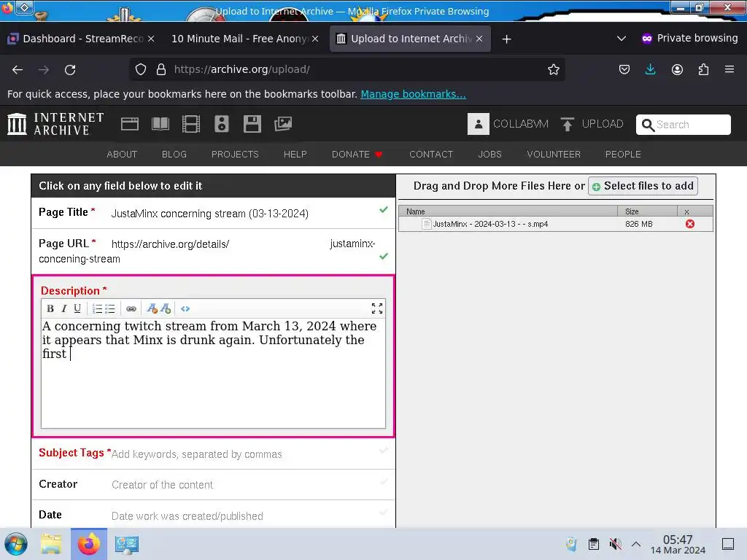Open Pocket save icon

(624, 69)
